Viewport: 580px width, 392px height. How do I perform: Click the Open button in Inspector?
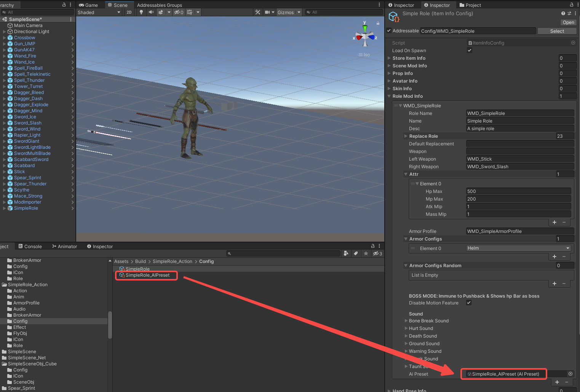(568, 22)
